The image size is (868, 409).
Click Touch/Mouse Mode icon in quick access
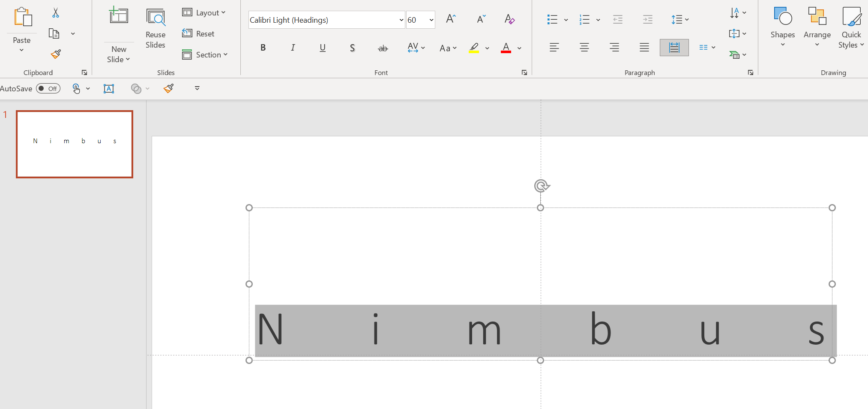coord(76,88)
